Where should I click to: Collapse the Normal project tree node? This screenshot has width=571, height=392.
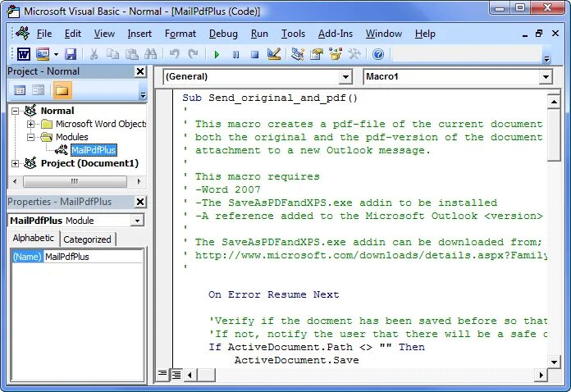click(x=15, y=111)
